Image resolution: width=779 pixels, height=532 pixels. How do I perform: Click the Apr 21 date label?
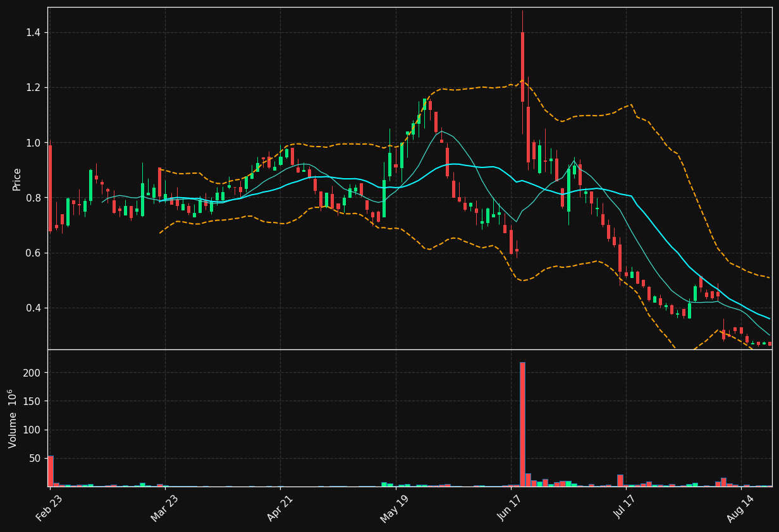click(280, 508)
